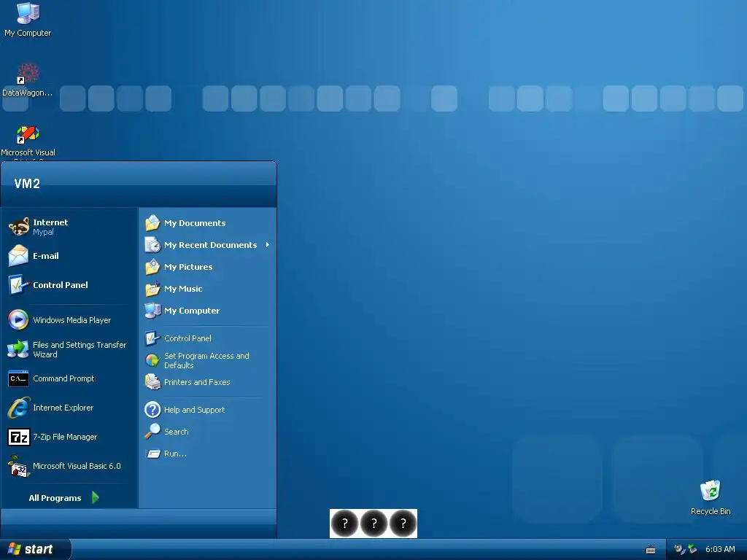This screenshot has height=560, width=747.
Task: Click the 6:03 AM taskbar clock
Action: pyautogui.click(x=720, y=549)
